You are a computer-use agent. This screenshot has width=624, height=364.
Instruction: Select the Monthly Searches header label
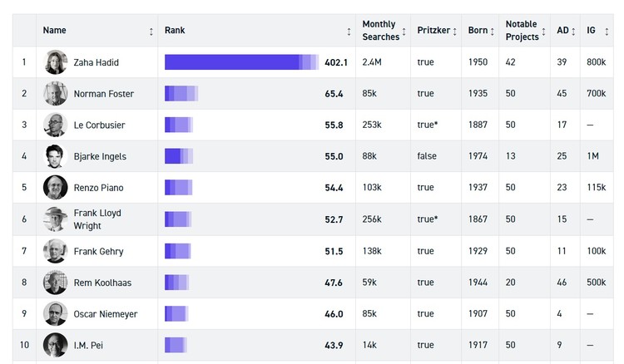coord(380,30)
